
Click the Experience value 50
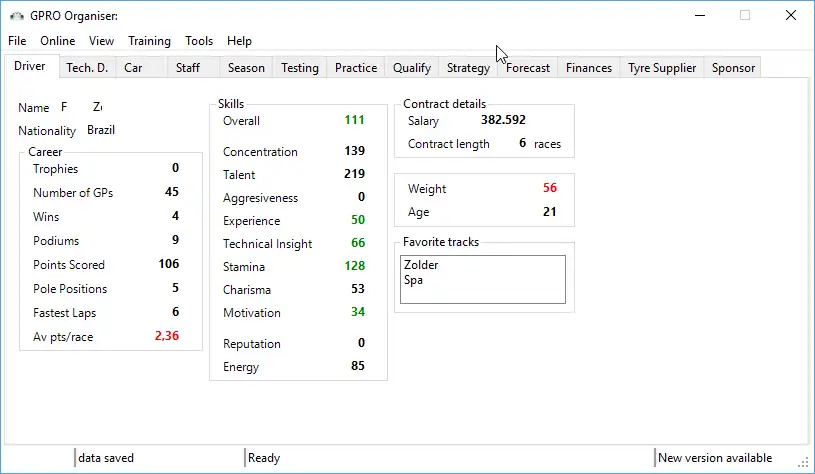tap(358, 220)
